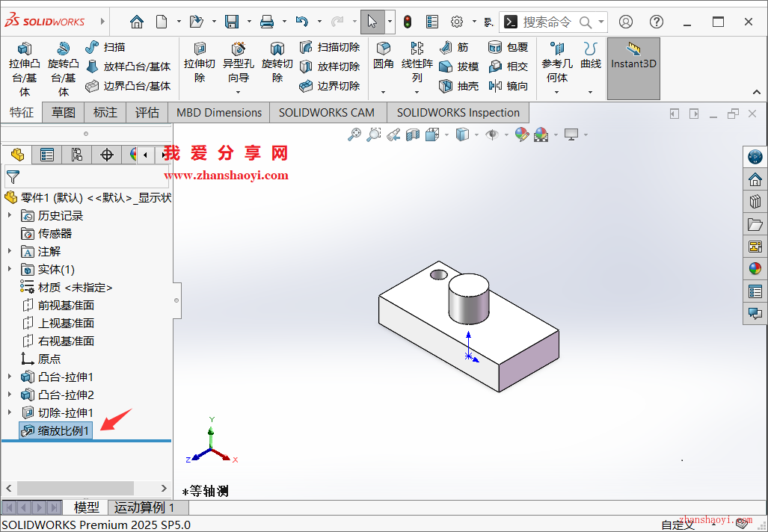Select the Boundary Cut (边界切除) tool
Image resolution: width=768 pixels, height=532 pixels.
330,86
